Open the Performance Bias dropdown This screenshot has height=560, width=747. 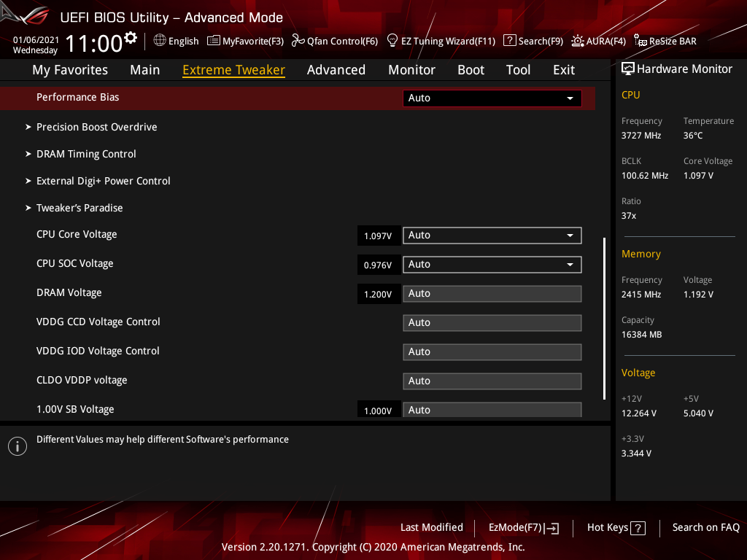pos(492,98)
